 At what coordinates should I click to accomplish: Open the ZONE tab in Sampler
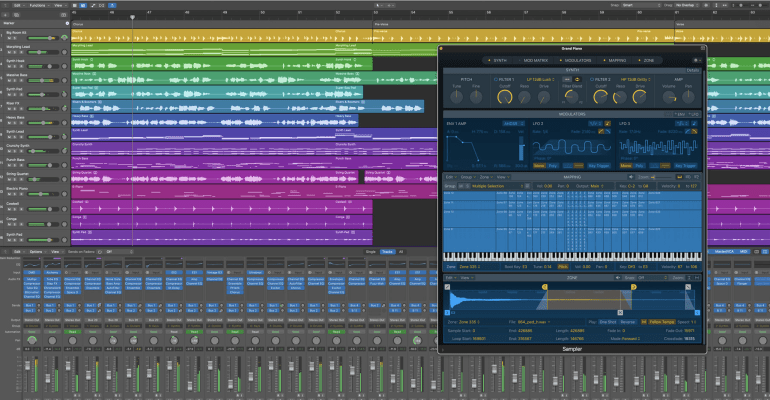point(649,60)
